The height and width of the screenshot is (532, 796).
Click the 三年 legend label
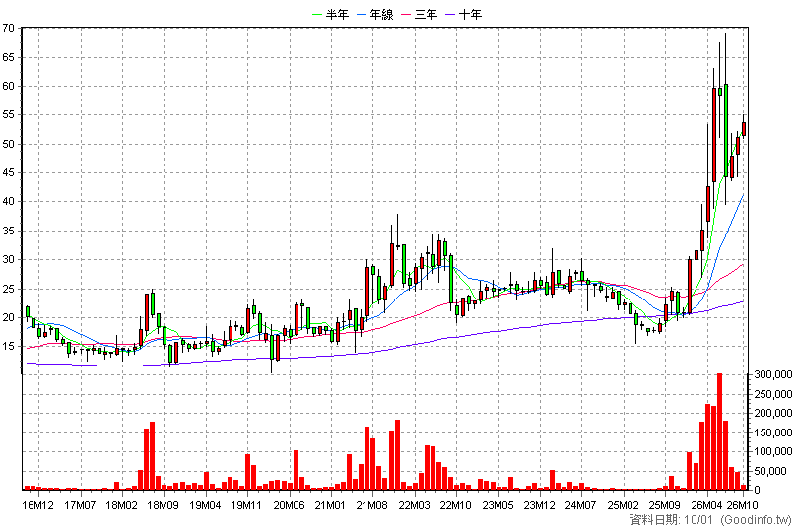(x=426, y=14)
